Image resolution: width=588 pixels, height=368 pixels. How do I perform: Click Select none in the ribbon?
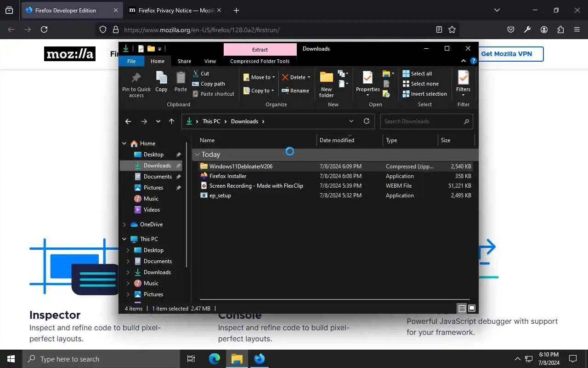pyautogui.click(x=421, y=84)
